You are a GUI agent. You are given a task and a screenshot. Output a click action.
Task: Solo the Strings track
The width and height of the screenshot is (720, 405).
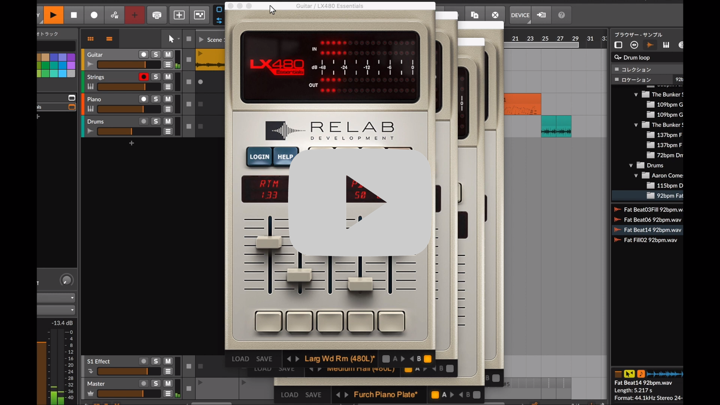(x=156, y=77)
